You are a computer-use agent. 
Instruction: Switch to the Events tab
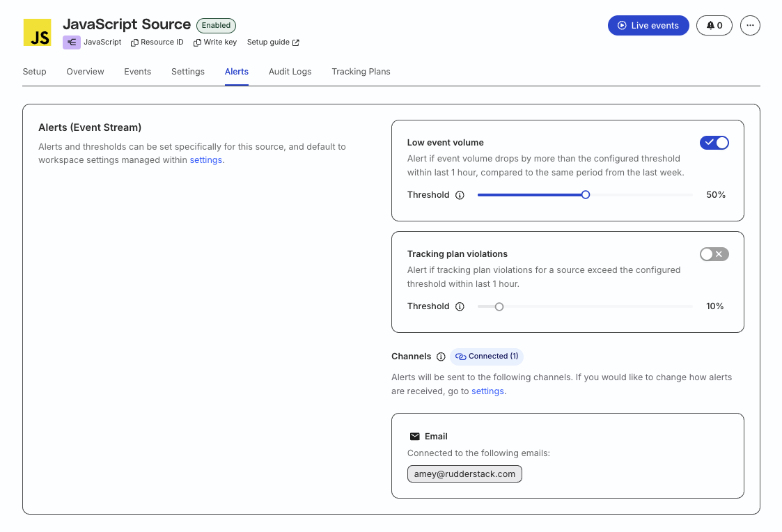click(x=138, y=72)
